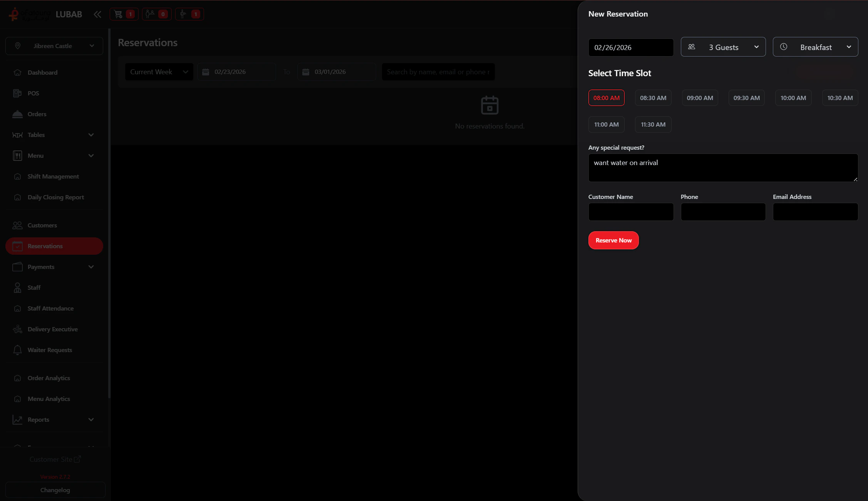Choose the 10:00 AM time slot
The width and height of the screenshot is (868, 501).
coord(793,98)
